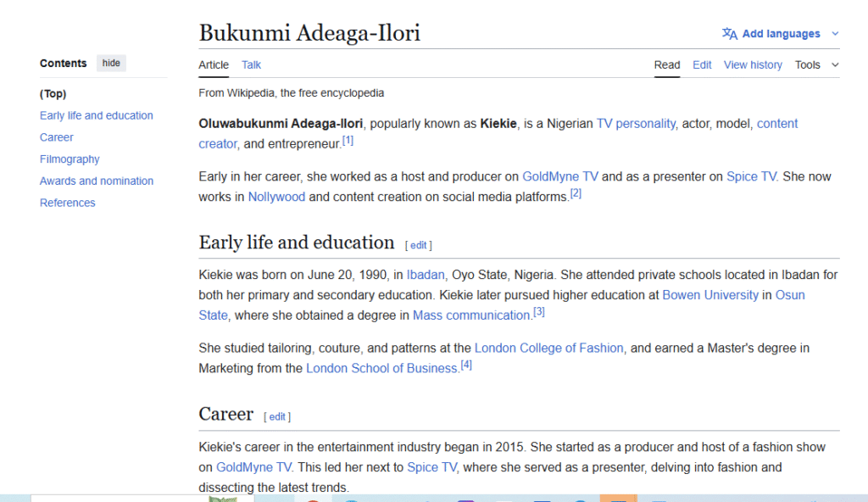Open the View history tab

coord(753,64)
